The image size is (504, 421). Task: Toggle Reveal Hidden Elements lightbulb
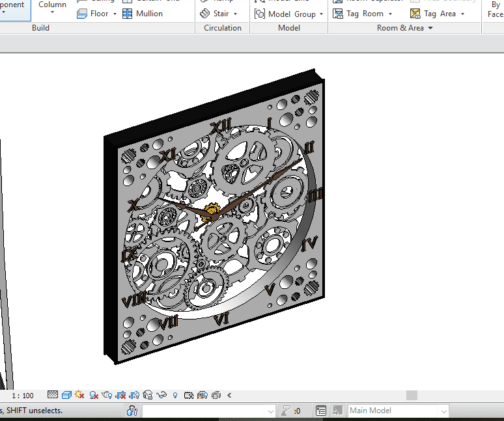click(175, 395)
